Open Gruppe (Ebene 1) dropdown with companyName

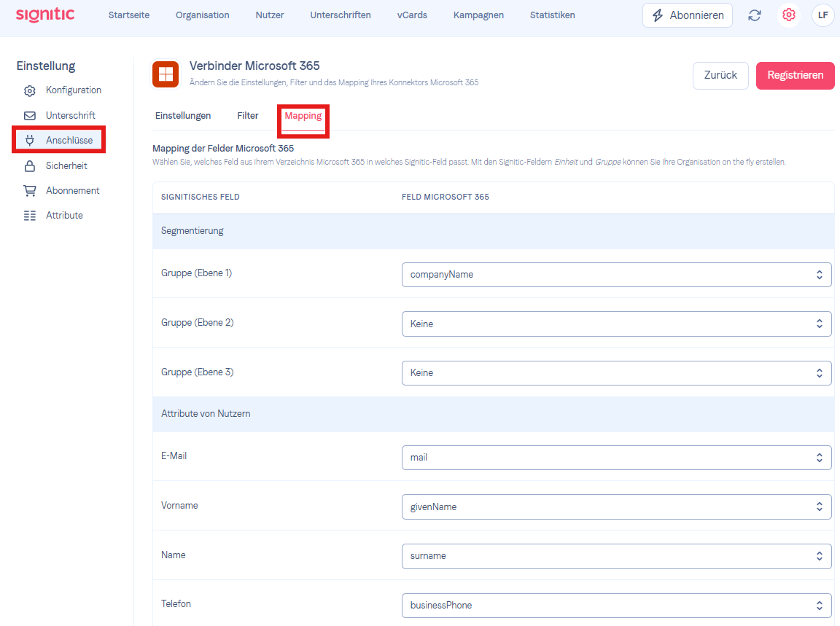[x=616, y=275]
